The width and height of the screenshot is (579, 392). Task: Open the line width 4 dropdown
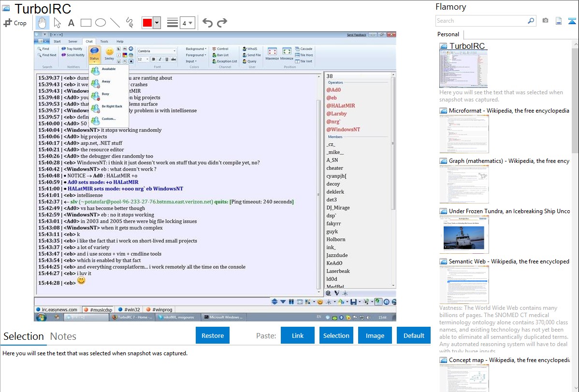point(187,23)
